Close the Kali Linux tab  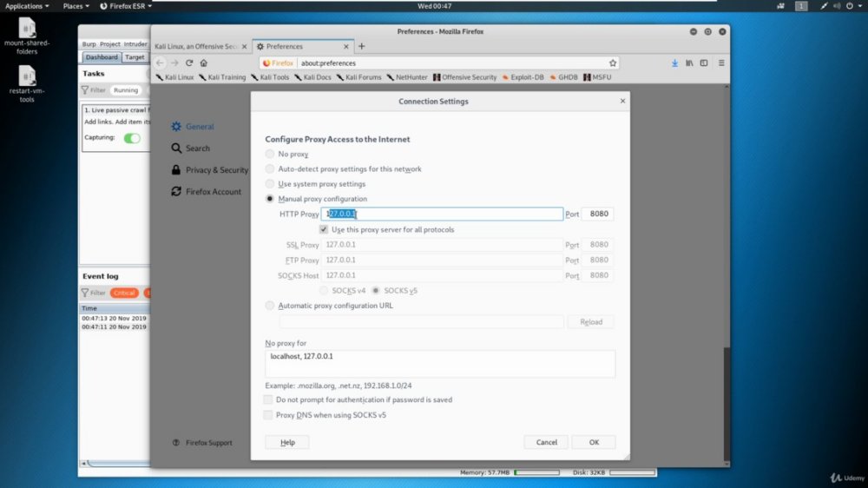[244, 47]
